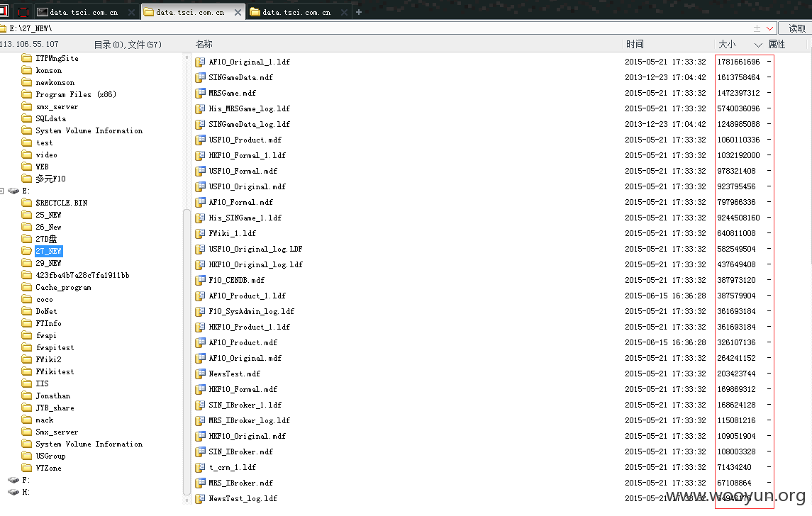
Task: Click the HKF10_Formal_1.ldf file icon
Action: pos(200,155)
